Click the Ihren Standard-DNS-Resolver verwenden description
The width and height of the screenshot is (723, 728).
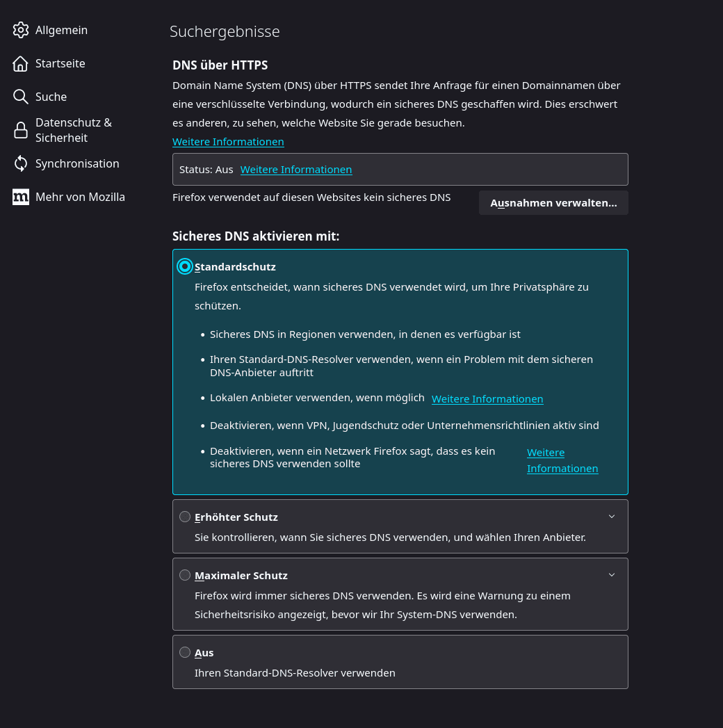295,673
